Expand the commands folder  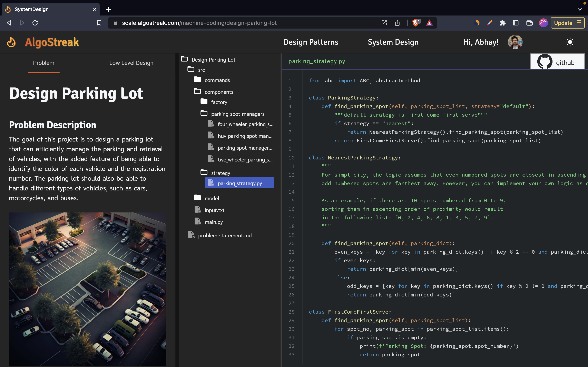(x=217, y=80)
